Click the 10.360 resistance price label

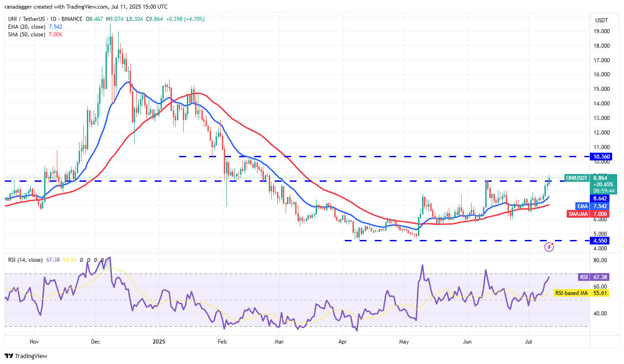[600, 157]
